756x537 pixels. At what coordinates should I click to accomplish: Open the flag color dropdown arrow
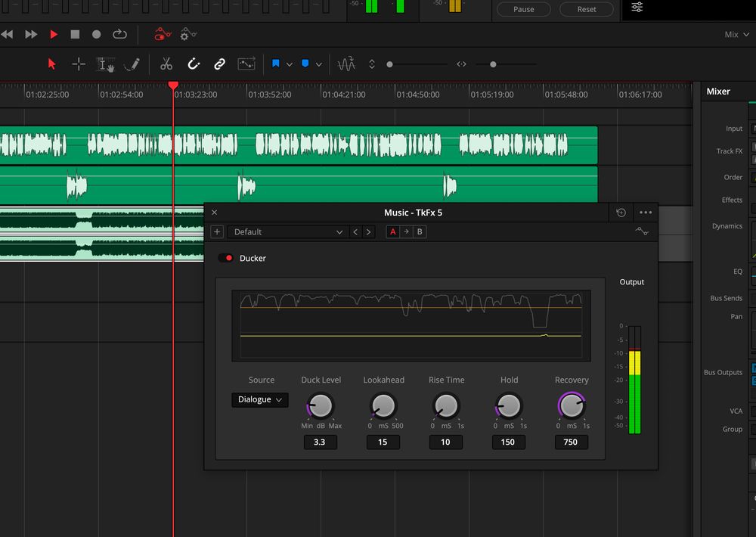pyautogui.click(x=289, y=65)
